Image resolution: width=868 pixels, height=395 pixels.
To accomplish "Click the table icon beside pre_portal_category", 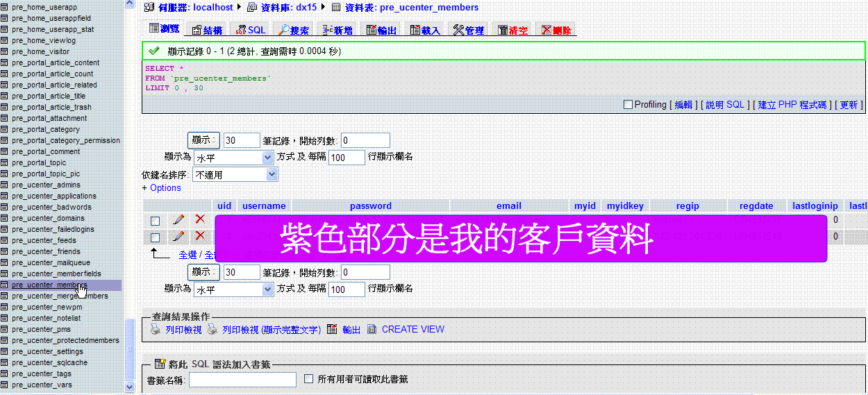I will pos(4,129).
